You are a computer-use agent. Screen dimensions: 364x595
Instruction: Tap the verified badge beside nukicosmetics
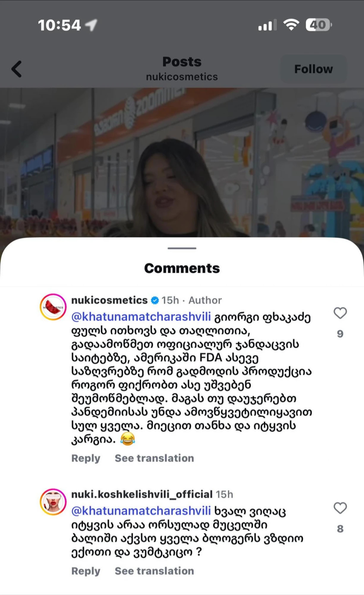coord(155,300)
